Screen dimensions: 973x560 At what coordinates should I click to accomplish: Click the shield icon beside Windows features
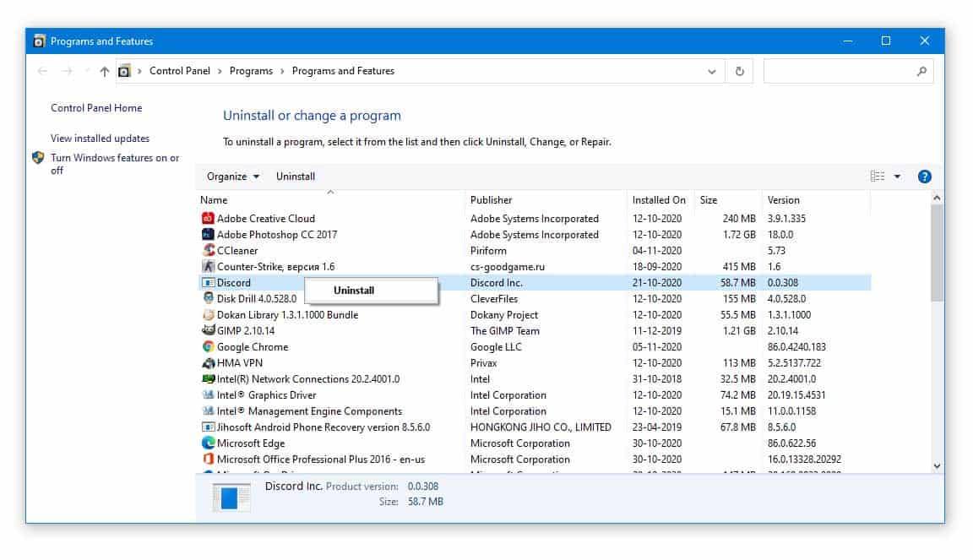pos(39,158)
